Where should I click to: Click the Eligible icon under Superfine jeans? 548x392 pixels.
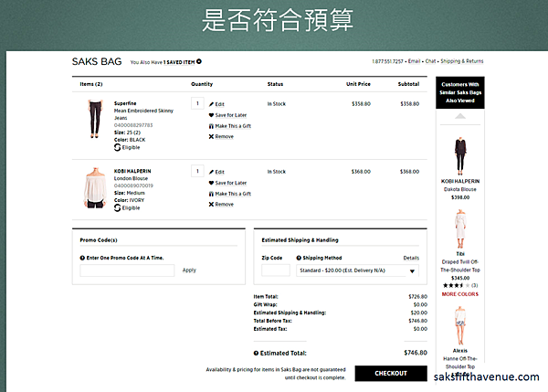118,147
